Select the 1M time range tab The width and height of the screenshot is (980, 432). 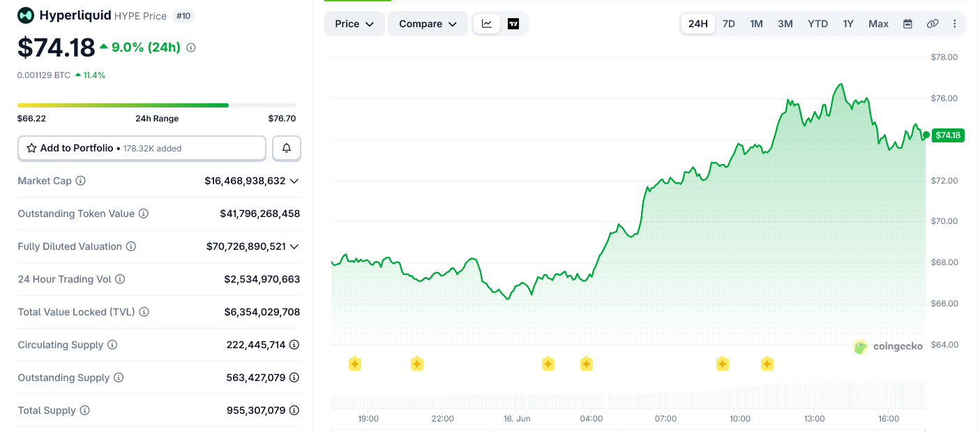(x=756, y=24)
